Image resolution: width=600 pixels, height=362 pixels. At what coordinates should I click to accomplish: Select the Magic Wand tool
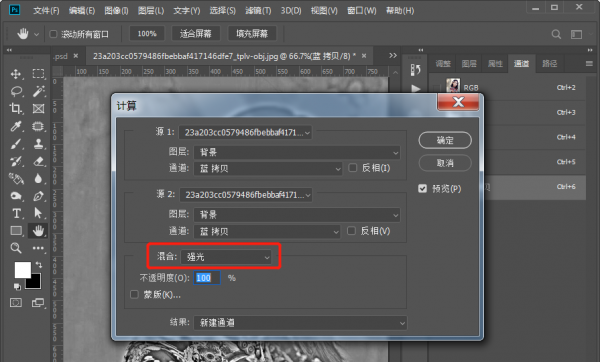pos(38,91)
